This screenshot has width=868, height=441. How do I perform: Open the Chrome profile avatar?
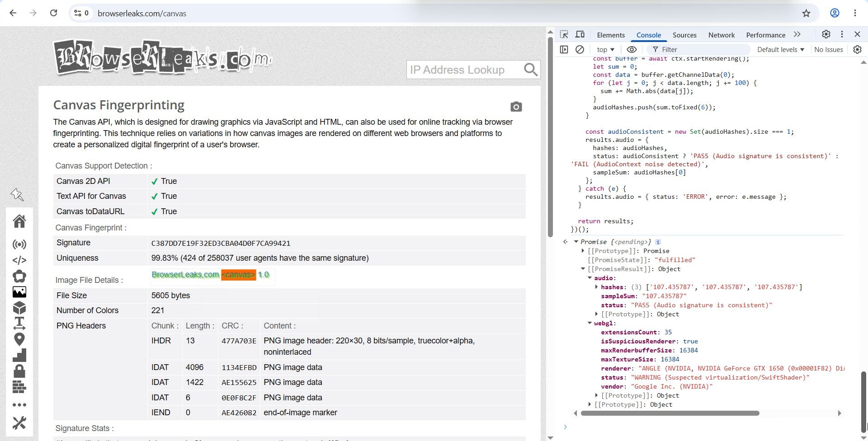(x=835, y=13)
